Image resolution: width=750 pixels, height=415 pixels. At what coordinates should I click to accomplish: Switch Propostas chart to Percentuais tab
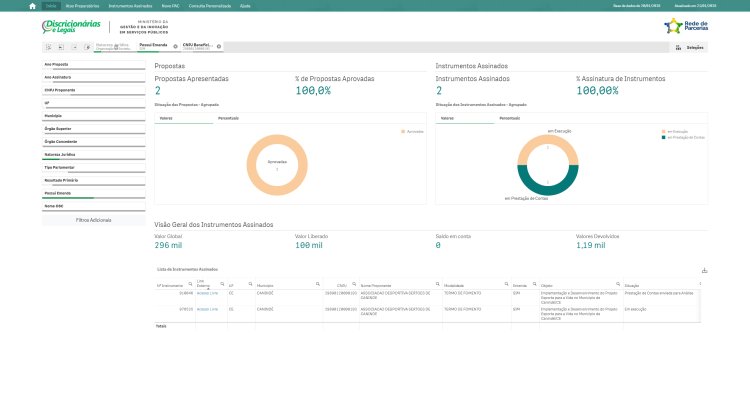(228, 118)
